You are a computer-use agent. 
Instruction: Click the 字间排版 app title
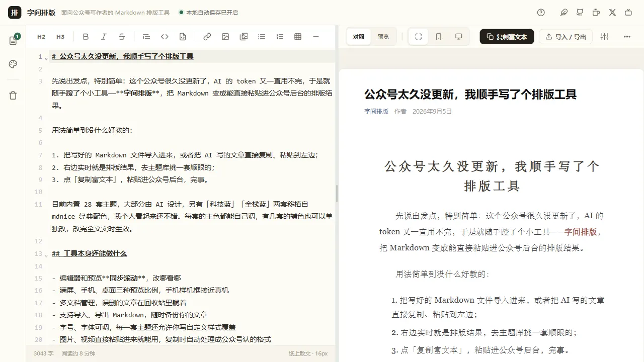point(41,13)
